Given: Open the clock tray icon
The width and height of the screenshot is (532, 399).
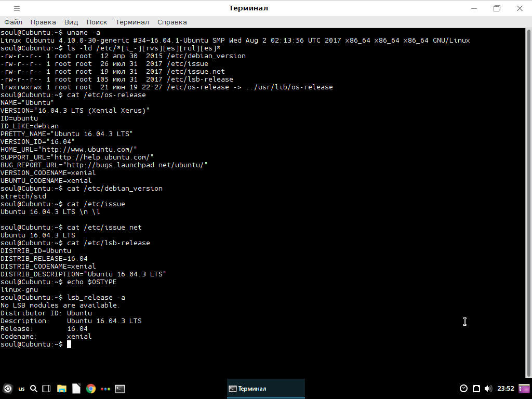Looking at the screenshot, I should click(463, 389).
